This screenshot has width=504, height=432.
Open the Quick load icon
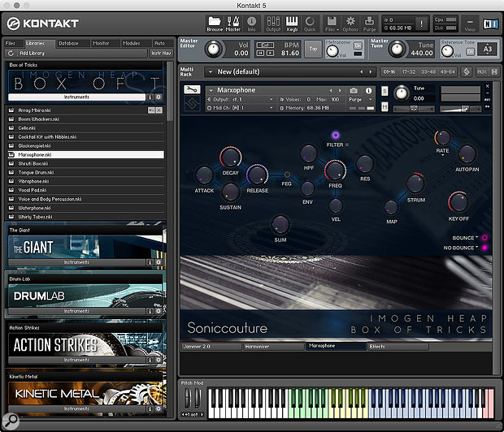pyautogui.click(x=310, y=24)
